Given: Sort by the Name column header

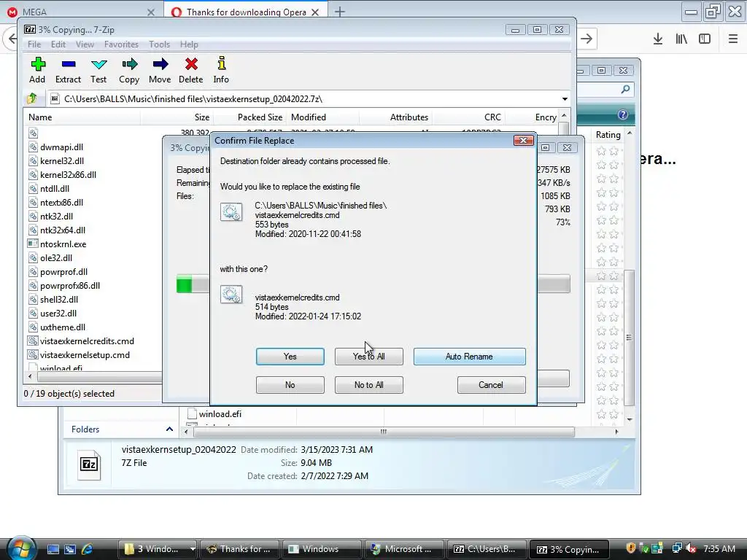Looking at the screenshot, I should click(x=82, y=117).
